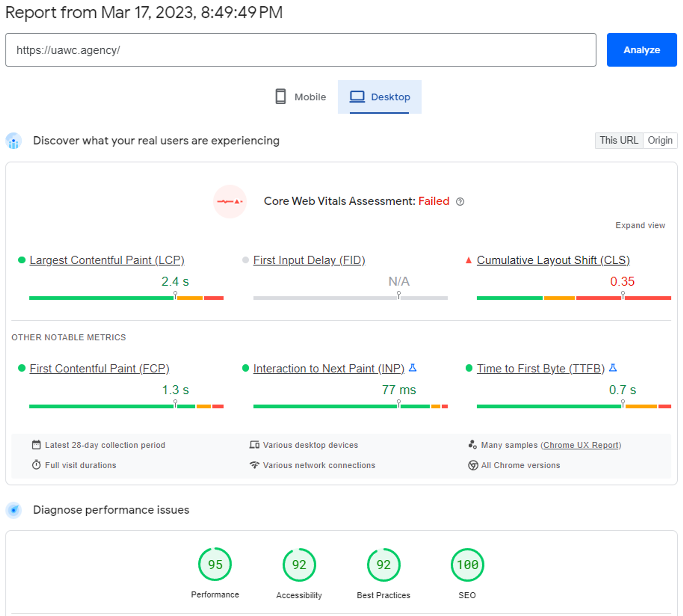Switch to the Mobile tab
Viewport: 683px width, 616px height.
click(x=300, y=97)
